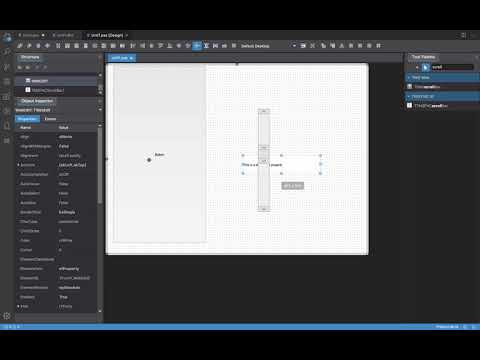The height and width of the screenshot is (360, 480).
Task: Click the Name column header in Object Inspector
Action: click(x=25, y=127)
